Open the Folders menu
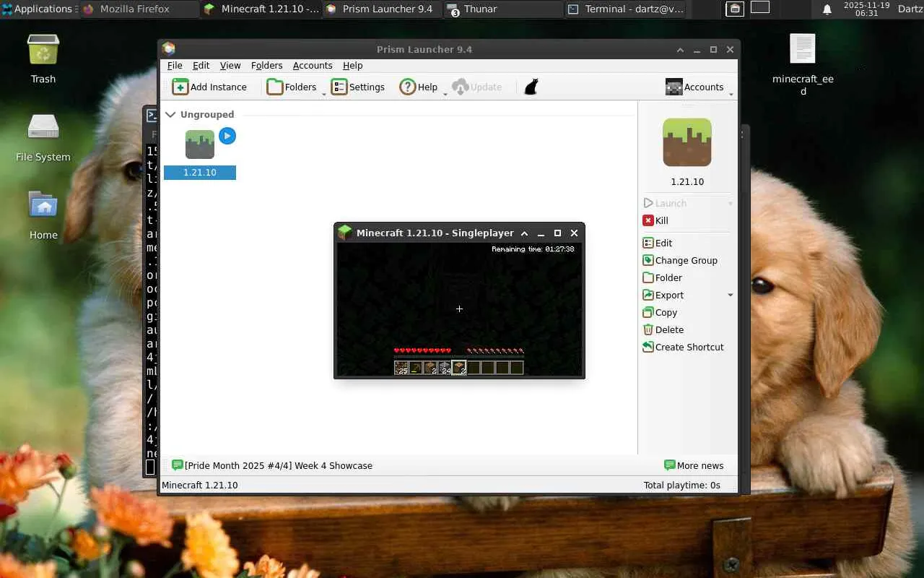The height and width of the screenshot is (578, 924). [x=266, y=65]
